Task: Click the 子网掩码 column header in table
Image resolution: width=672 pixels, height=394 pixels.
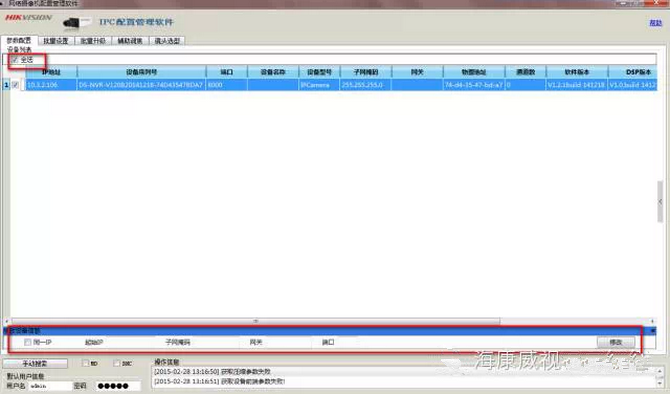Action: click(366, 72)
